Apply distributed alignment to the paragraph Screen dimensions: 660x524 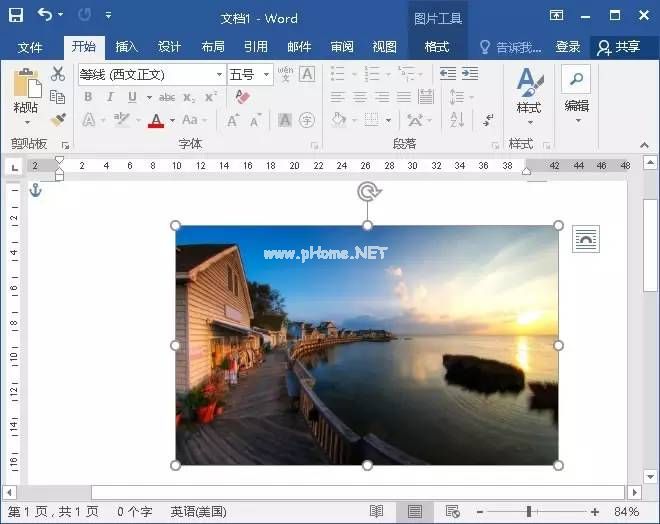426,97
